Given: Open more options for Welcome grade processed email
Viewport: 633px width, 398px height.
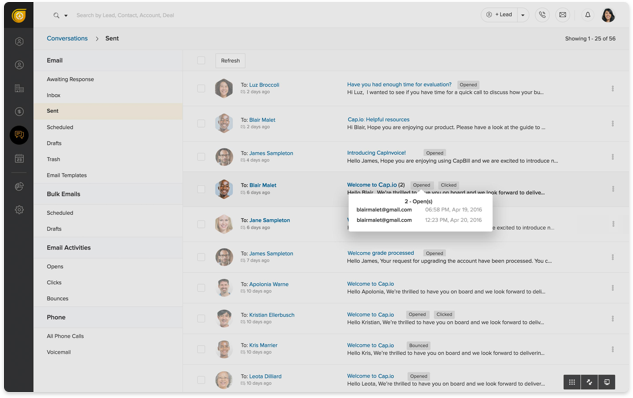Looking at the screenshot, I should 613,257.
